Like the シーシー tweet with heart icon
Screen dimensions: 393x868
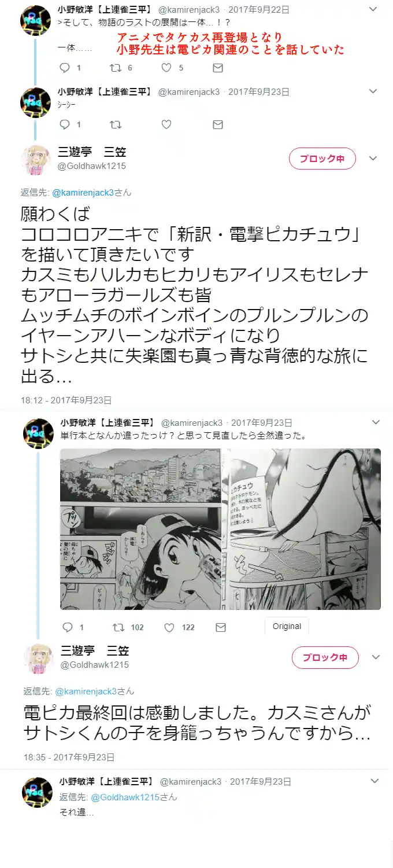pos(166,124)
